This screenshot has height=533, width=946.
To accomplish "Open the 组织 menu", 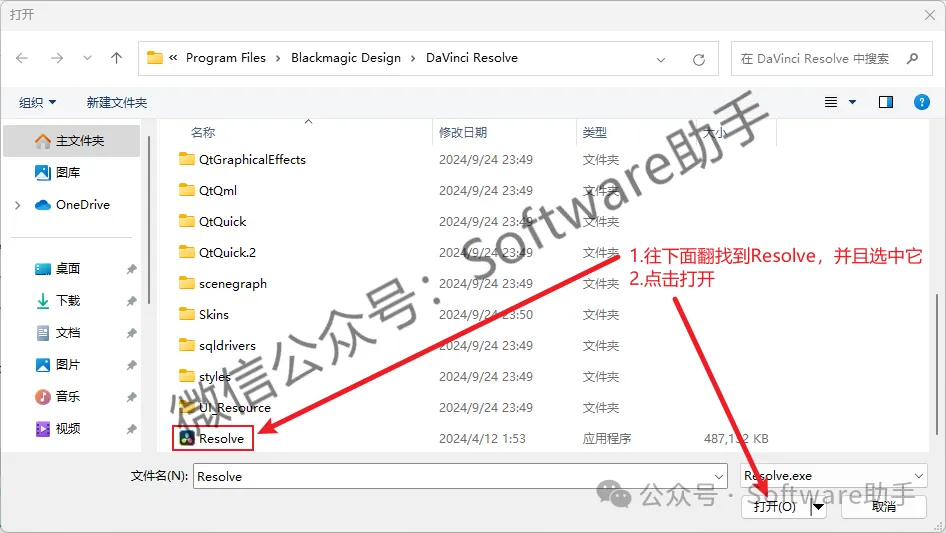I will click(37, 103).
